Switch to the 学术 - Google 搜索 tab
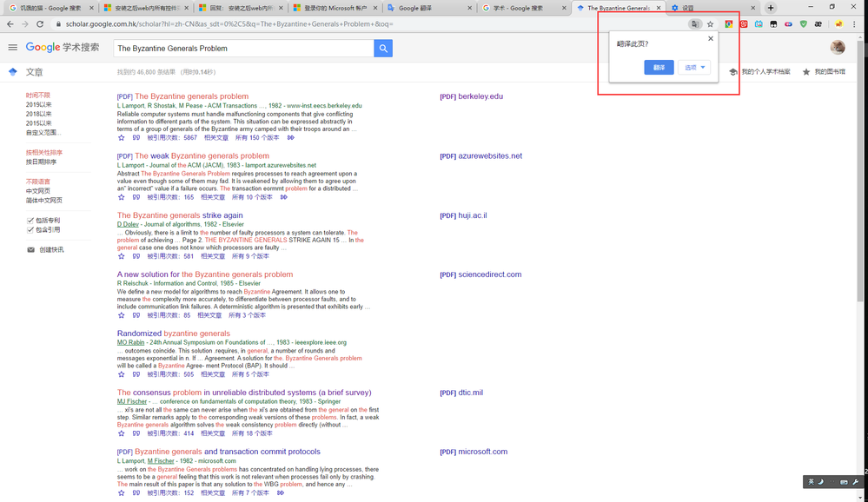Screen dimensions: 868x502 click(x=523, y=8)
